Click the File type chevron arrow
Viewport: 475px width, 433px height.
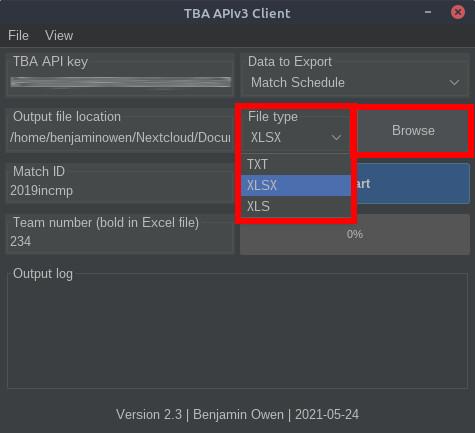tap(336, 137)
